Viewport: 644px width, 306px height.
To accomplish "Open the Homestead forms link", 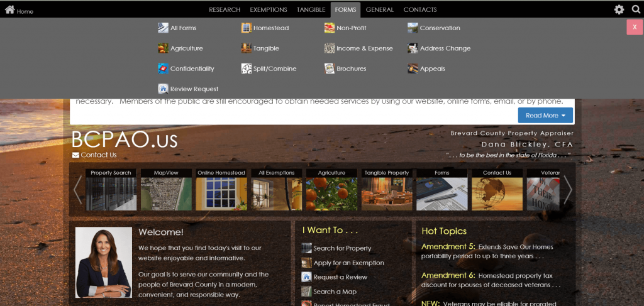I will 271,28.
